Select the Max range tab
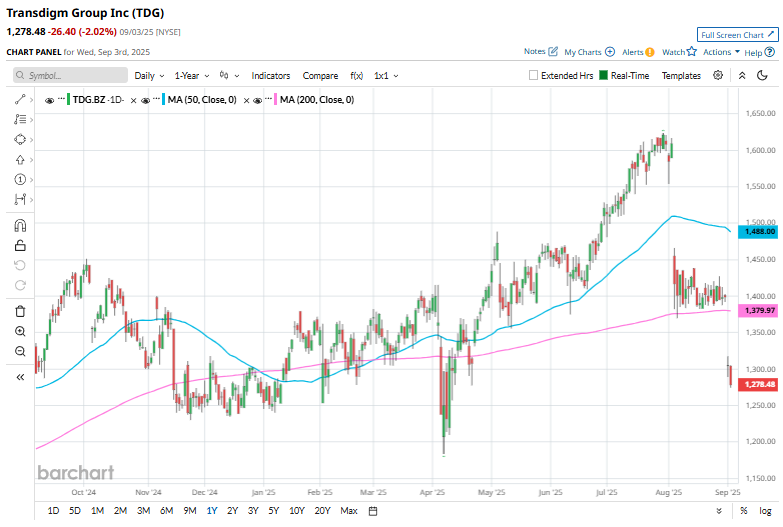The height and width of the screenshot is (527, 783). click(x=349, y=511)
